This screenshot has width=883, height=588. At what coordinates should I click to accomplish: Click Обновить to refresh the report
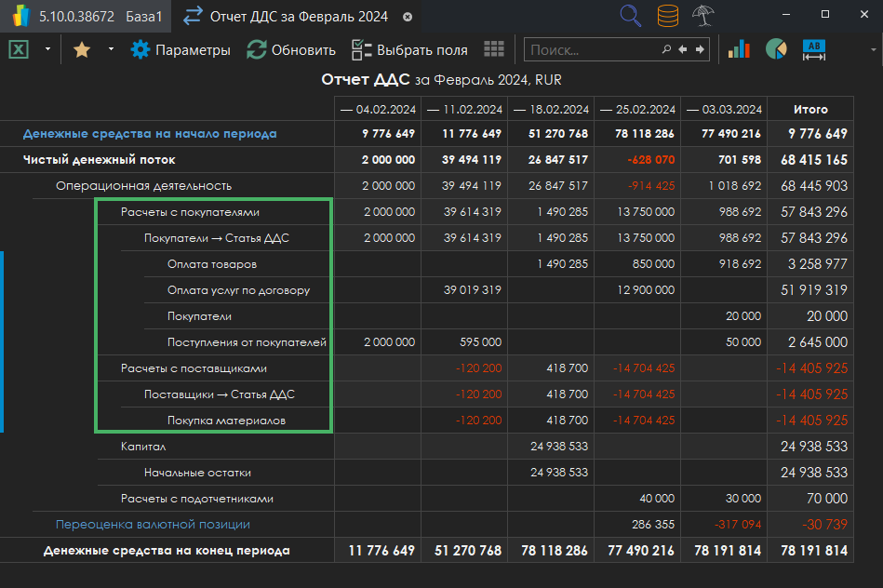[290, 50]
